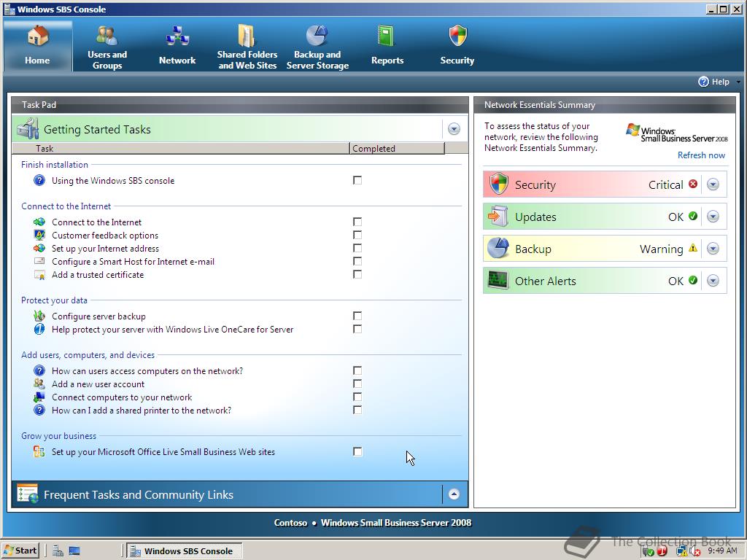Click the trusted certificate icon

39,275
